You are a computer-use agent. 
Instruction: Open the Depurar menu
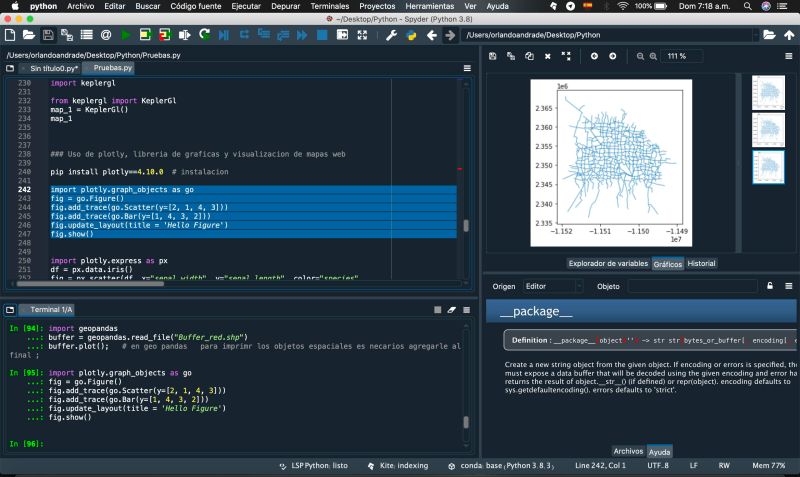coord(286,6)
